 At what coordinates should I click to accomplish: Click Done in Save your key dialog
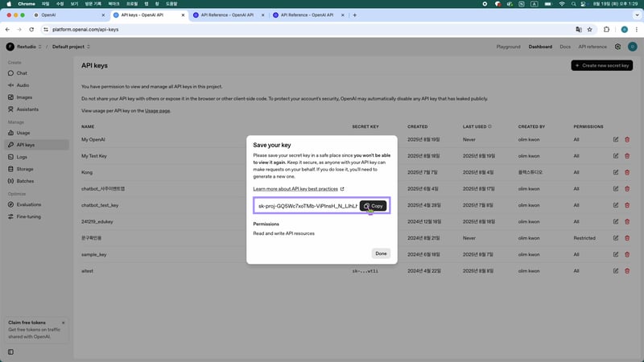tap(381, 253)
